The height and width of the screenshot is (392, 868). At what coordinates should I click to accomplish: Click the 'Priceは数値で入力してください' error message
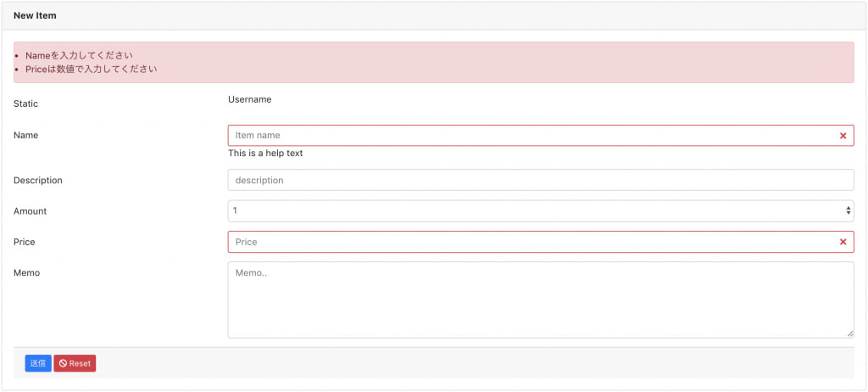click(92, 70)
